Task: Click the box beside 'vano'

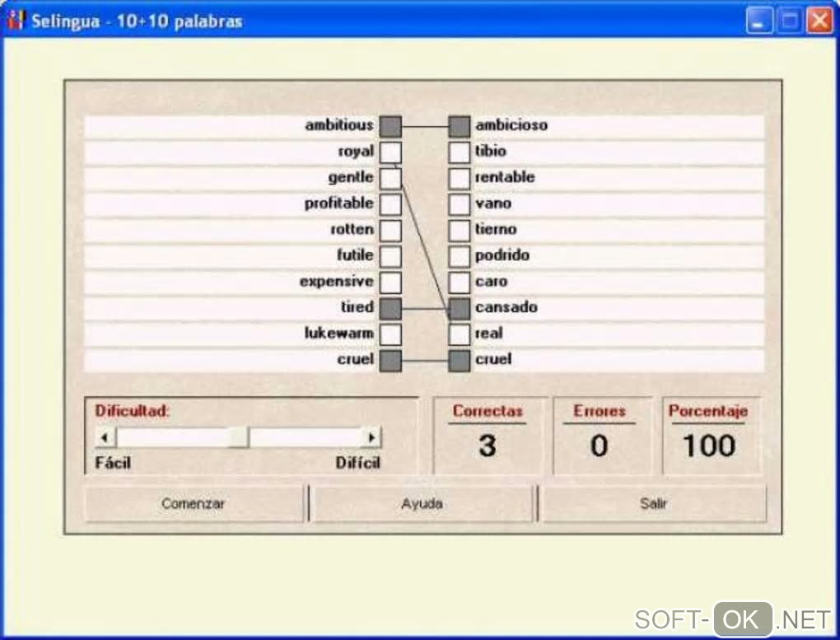Action: point(459,204)
